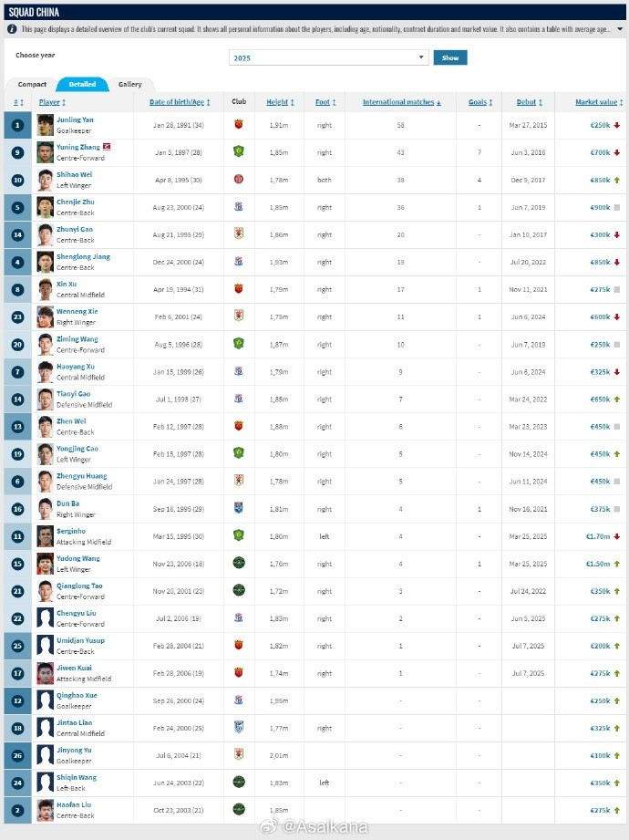The image size is (629, 840).
Task: Sort table by International matches column
Action: [401, 102]
